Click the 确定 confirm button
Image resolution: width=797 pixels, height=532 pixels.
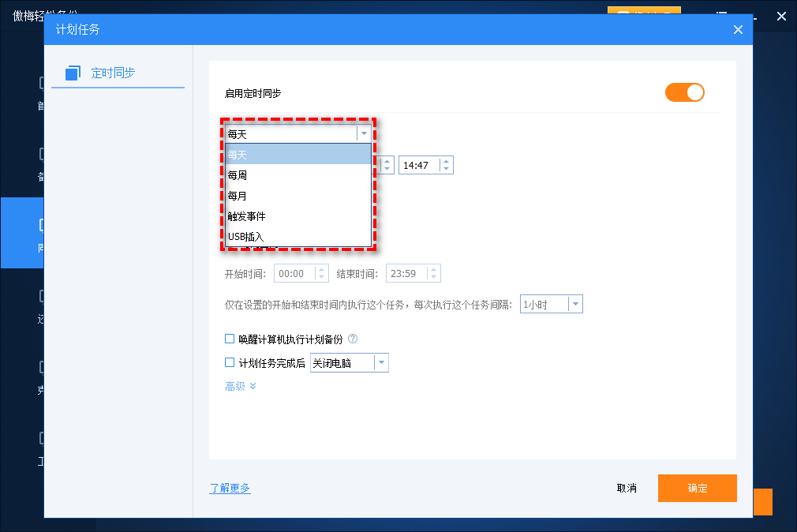click(697, 488)
